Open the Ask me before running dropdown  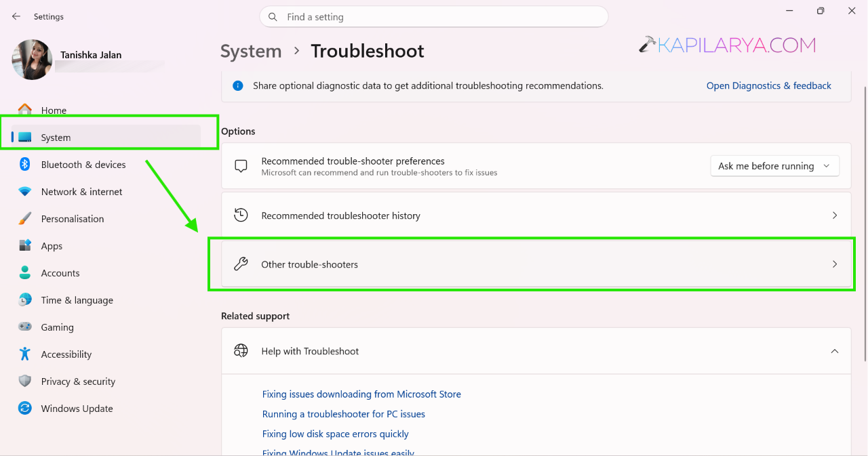tap(774, 166)
